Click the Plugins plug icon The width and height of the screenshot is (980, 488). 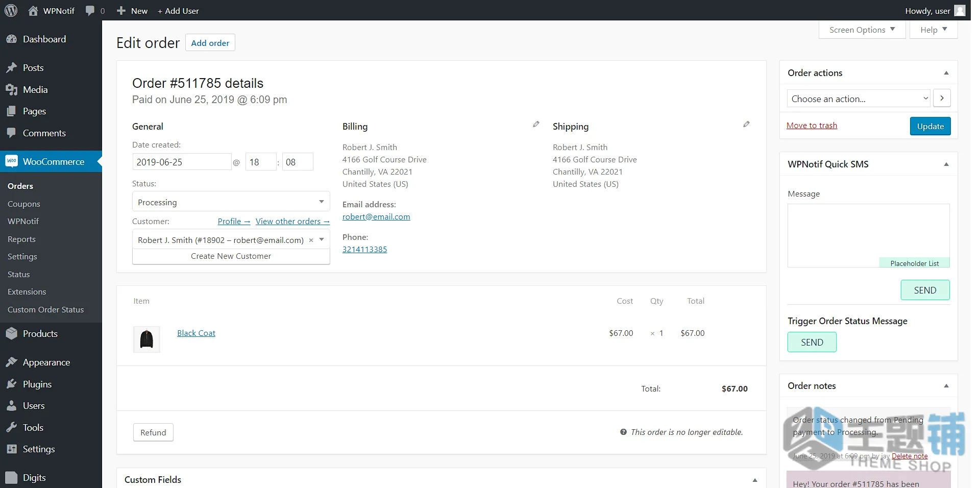tap(11, 384)
